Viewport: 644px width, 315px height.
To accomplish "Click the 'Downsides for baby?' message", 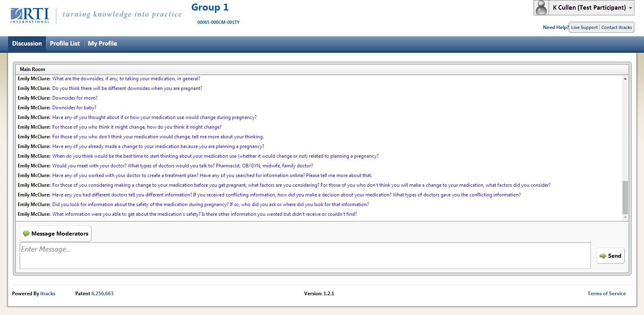I will [x=74, y=108].
